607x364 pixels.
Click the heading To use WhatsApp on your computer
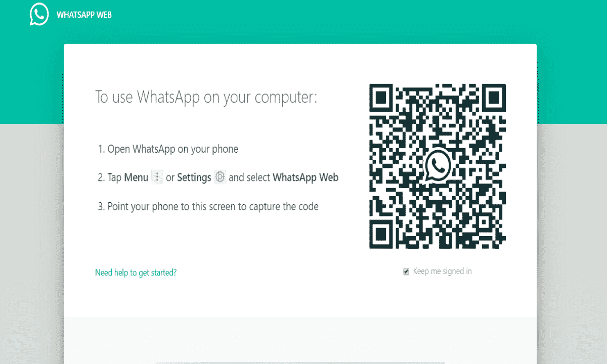206,97
